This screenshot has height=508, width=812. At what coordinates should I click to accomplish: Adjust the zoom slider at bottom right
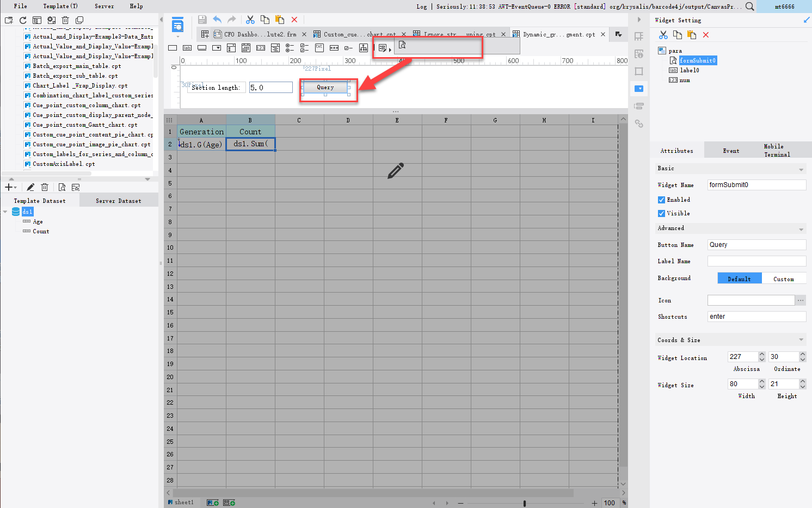coord(524,503)
